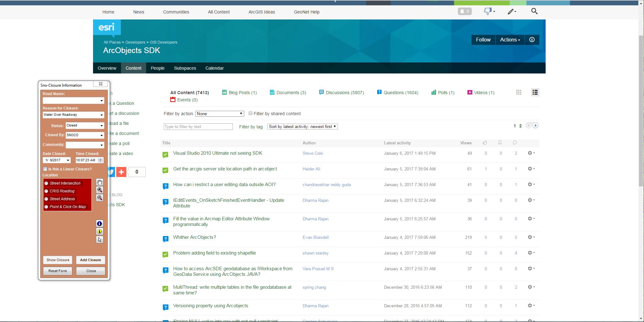The height and width of the screenshot is (322, 644).
Task: Expand the Actions menu
Action: (x=510, y=40)
